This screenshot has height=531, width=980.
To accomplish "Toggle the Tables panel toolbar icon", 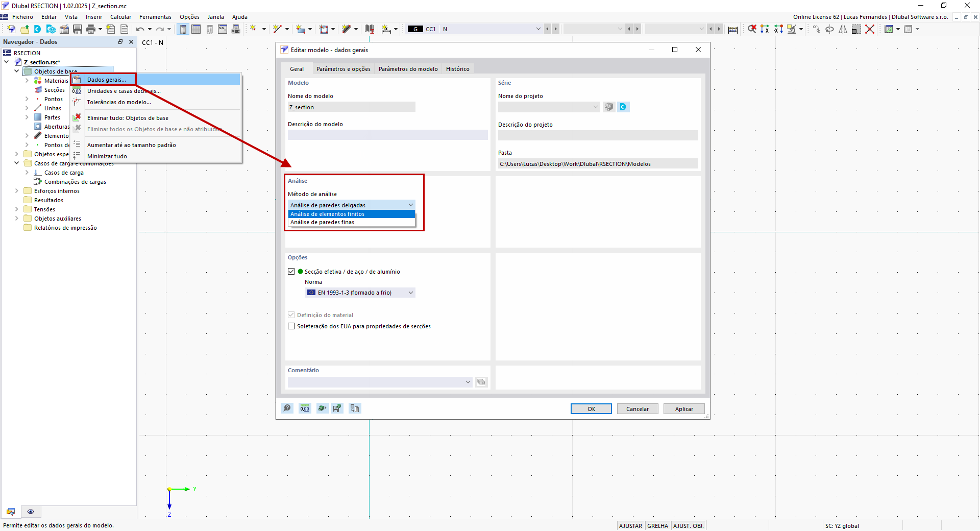I will [x=196, y=29].
